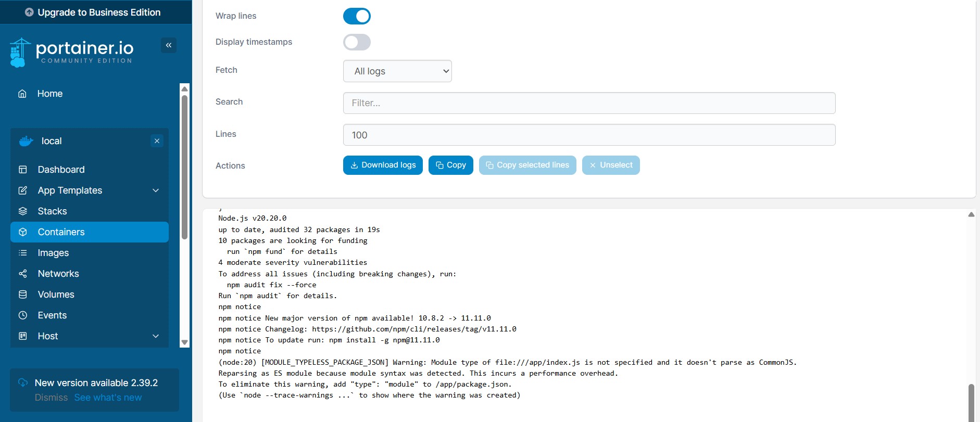
Task: Click the sidebar scrollbar thumb
Action: click(184, 167)
